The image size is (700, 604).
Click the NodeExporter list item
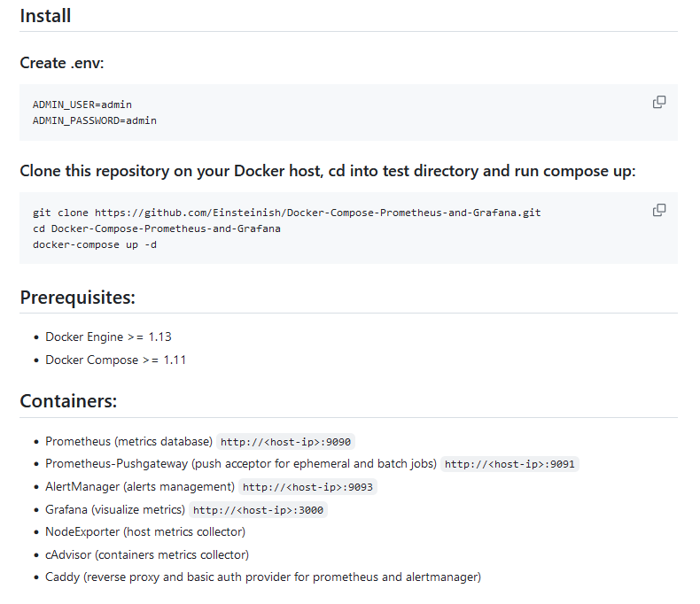click(145, 532)
